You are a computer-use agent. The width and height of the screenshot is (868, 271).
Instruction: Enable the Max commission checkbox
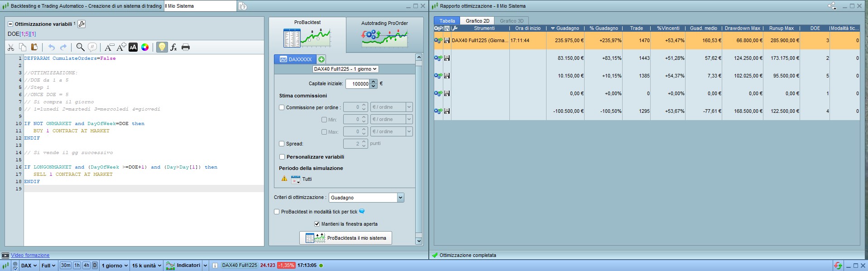[324, 132]
